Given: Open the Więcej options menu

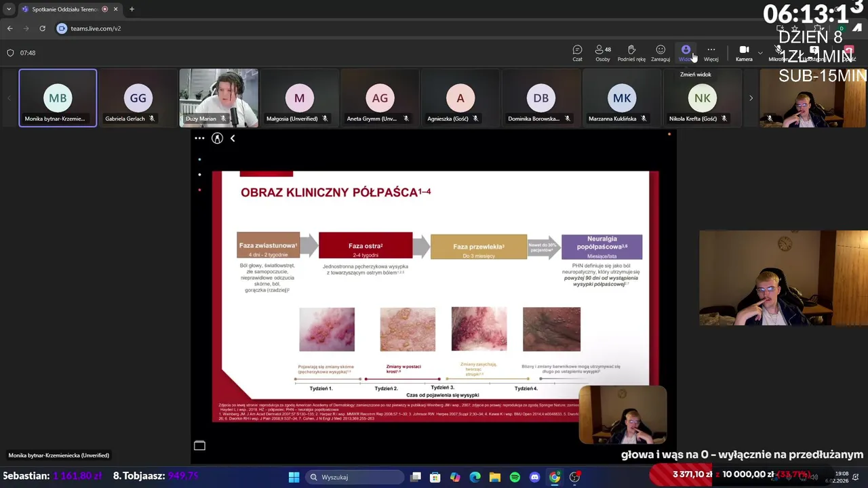Looking at the screenshot, I should tap(711, 53).
